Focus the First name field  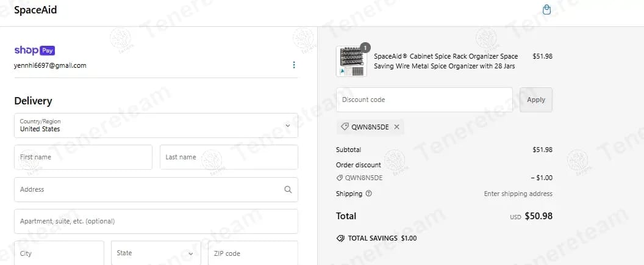point(84,157)
